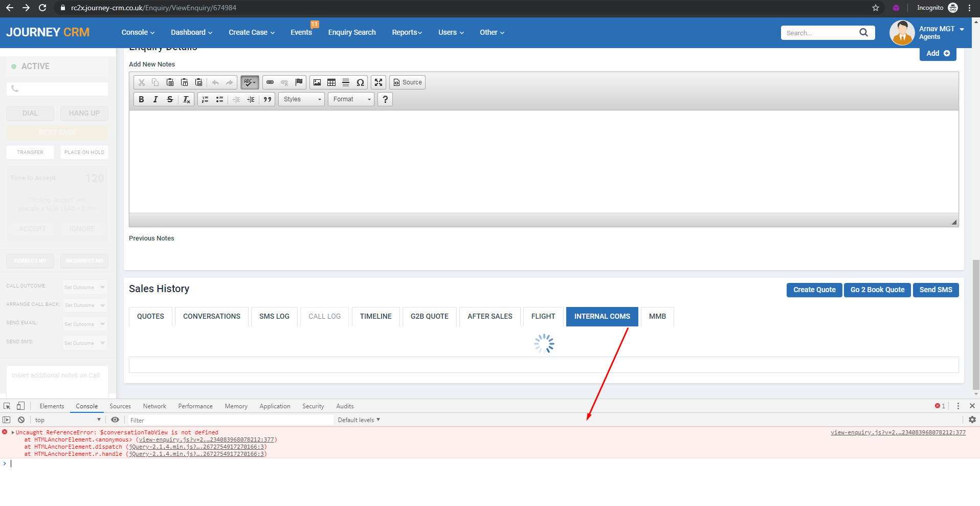
Task: Toggle live expression eye icon
Action: (115, 420)
